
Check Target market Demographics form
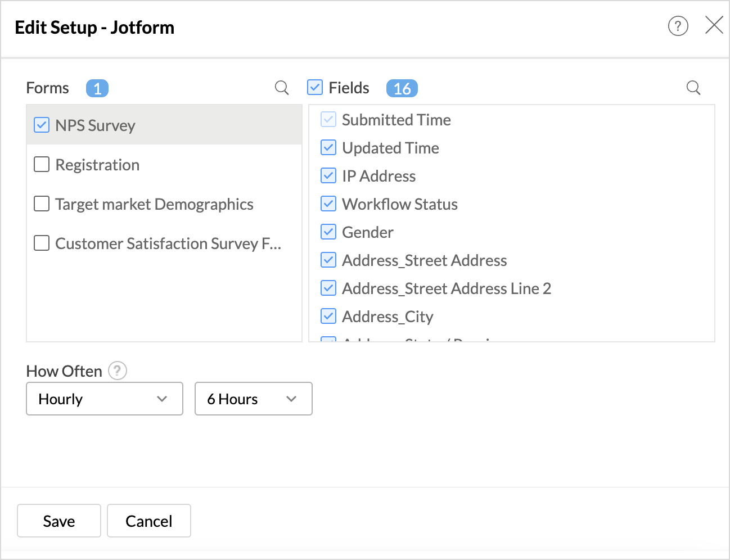coord(42,204)
